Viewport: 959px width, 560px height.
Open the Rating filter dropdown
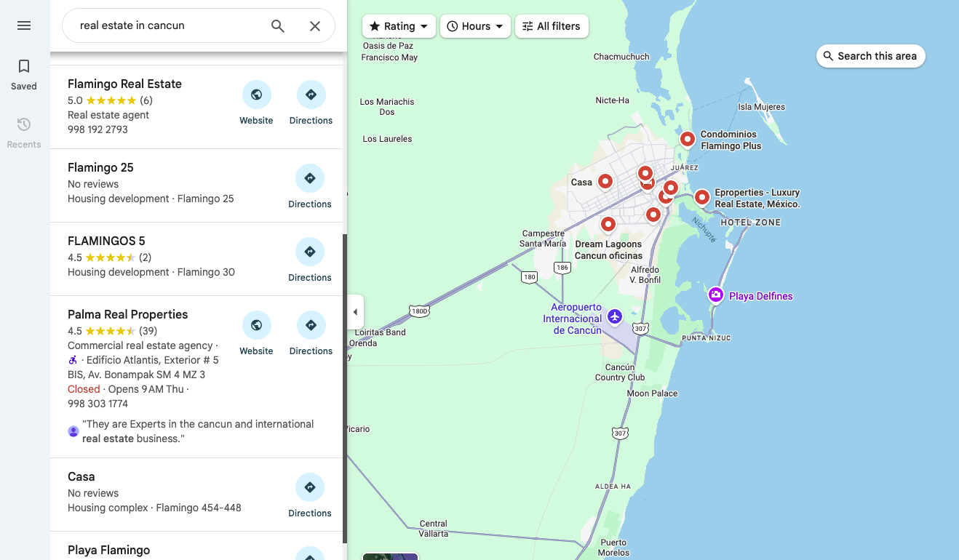click(398, 25)
